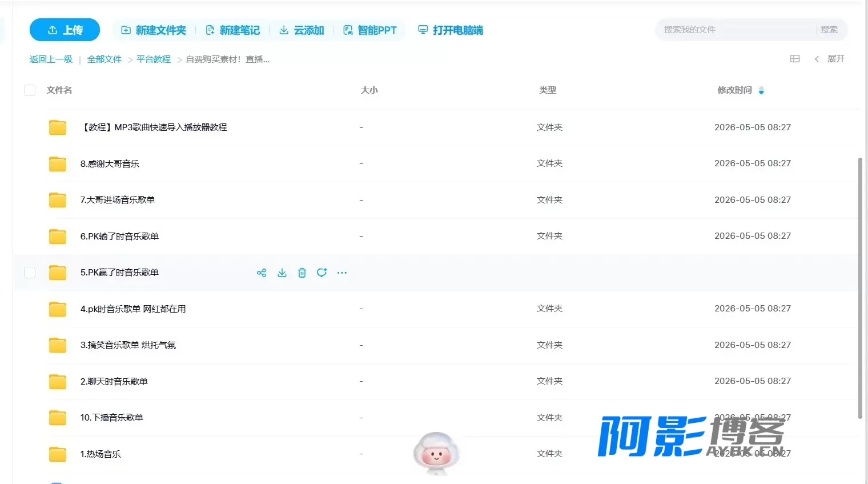Open the 【教程】MP3歌曲快速导入播放器教程 folder icon

coord(58,127)
